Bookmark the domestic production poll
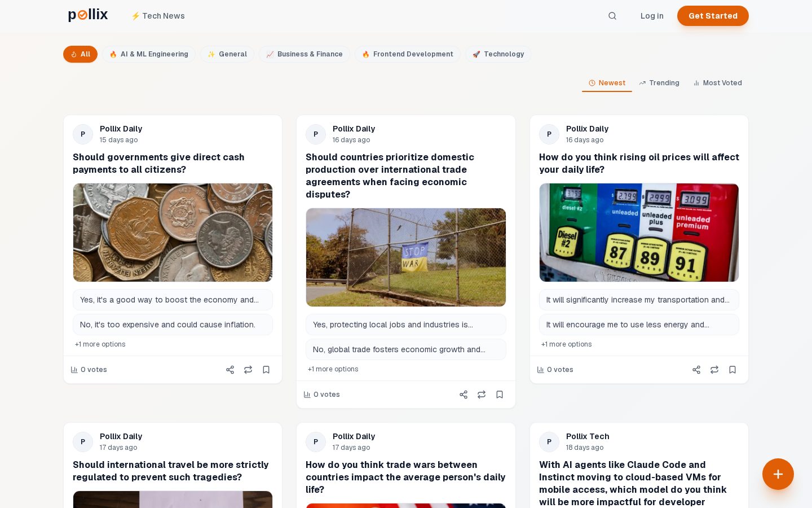 point(500,395)
